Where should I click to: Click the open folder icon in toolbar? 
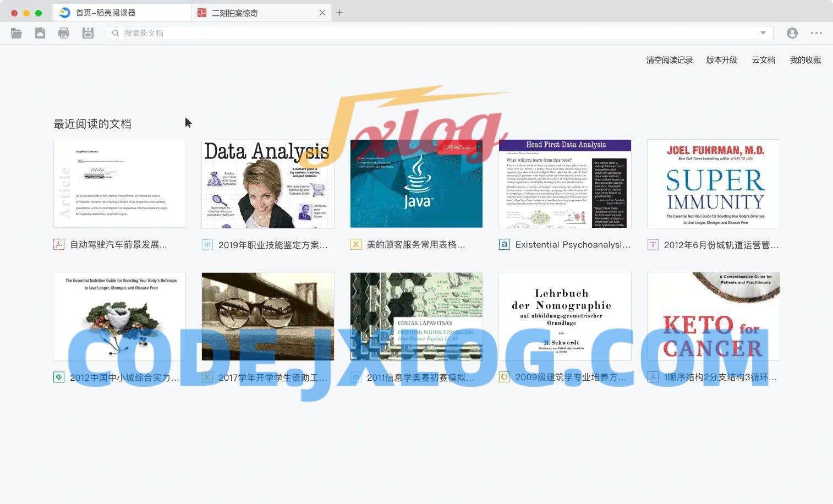click(17, 32)
